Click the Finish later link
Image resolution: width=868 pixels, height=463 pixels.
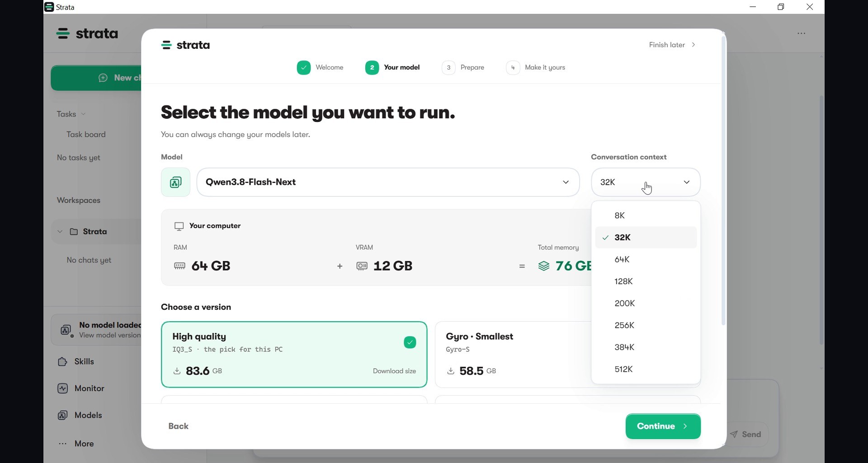(x=672, y=45)
